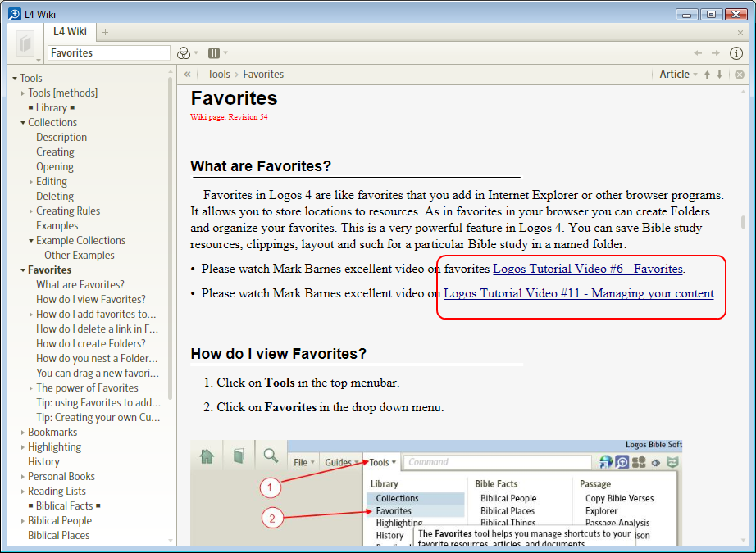Open the resource book cover icon menu
Screen dimensions: 756x553
tap(25, 44)
